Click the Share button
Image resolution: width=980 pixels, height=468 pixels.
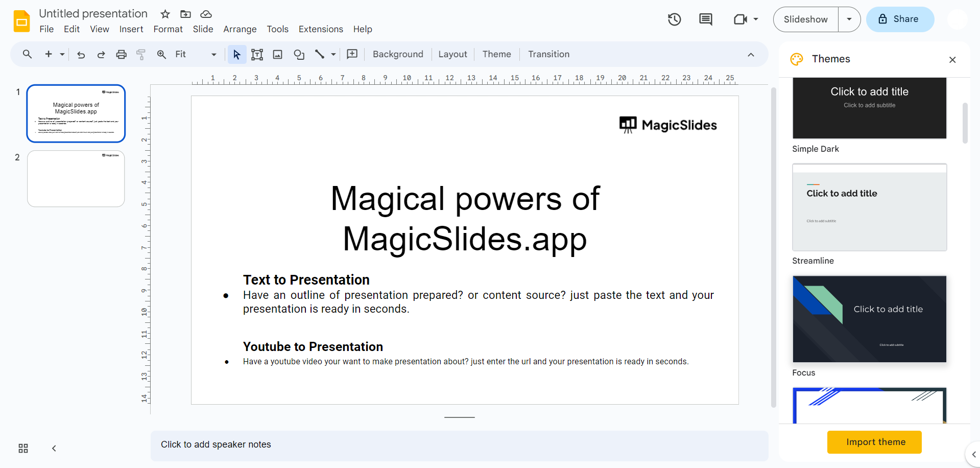tap(899, 19)
